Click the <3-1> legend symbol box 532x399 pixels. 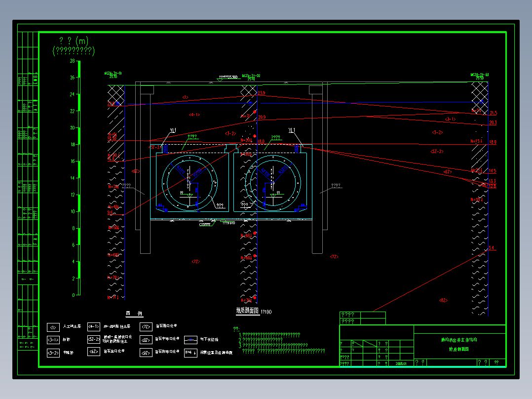(53, 340)
